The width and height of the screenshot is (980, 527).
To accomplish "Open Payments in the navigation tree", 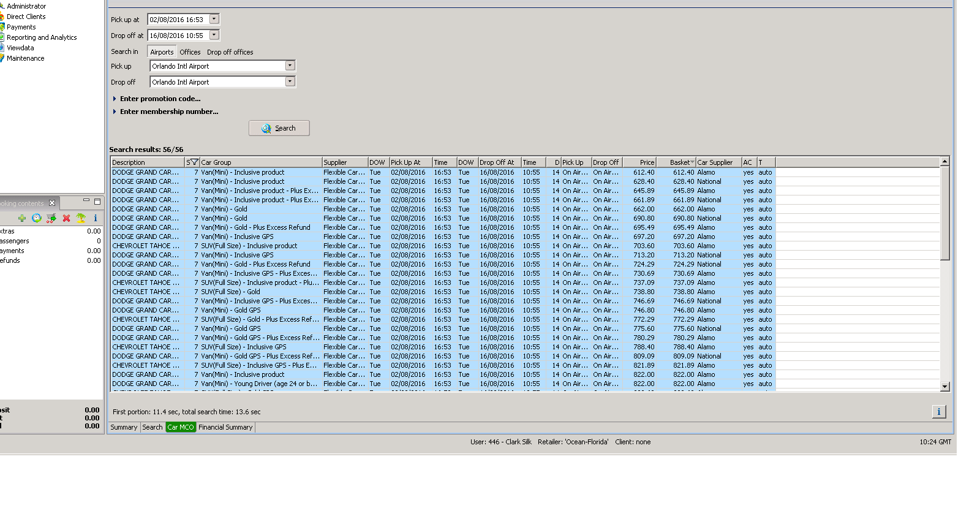I will point(21,27).
